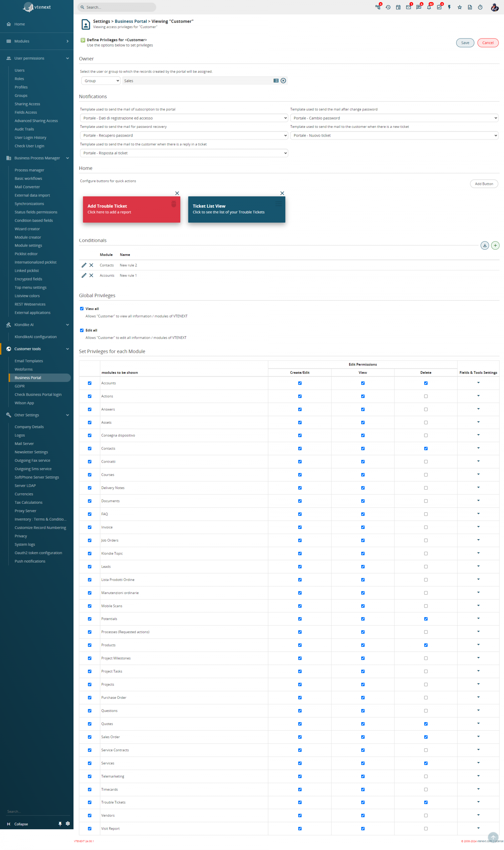The image size is (504, 850).
Task: Open Process manager in the sidebar
Action: (29, 170)
